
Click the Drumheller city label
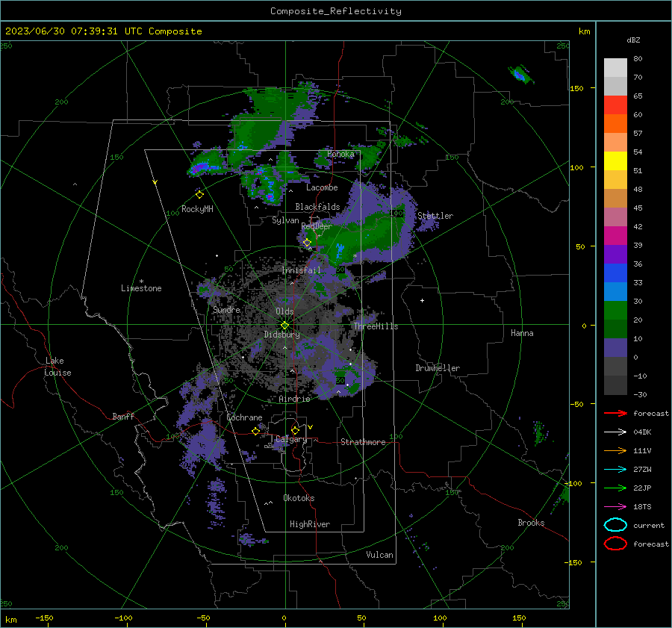(438, 368)
